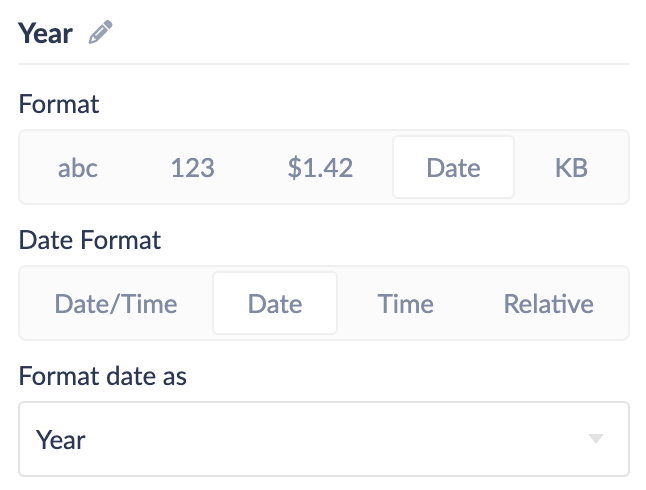Image resolution: width=646 pixels, height=490 pixels.
Task: Choose the 123 number format
Action: point(192,167)
